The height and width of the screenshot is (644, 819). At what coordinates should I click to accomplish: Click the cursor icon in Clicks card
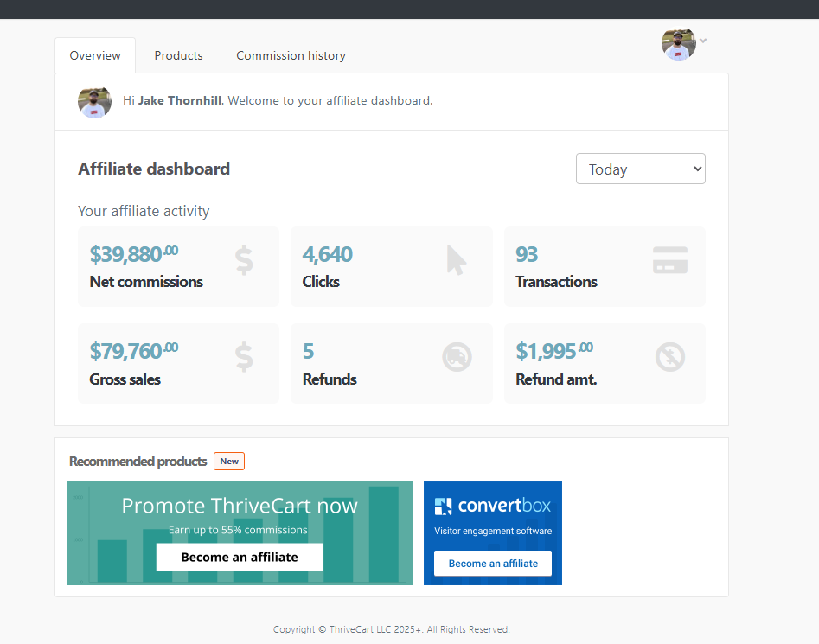[x=456, y=260]
